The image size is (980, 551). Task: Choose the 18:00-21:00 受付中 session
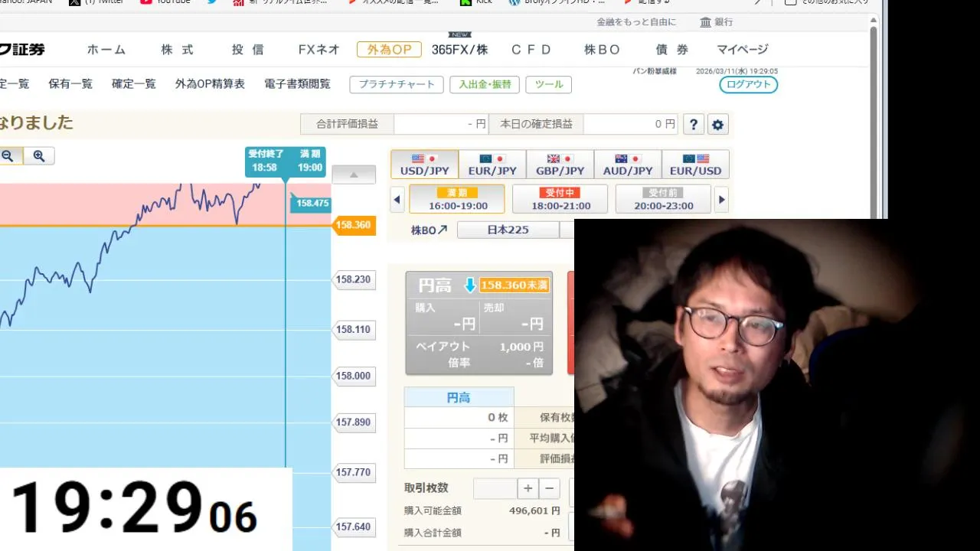point(560,199)
